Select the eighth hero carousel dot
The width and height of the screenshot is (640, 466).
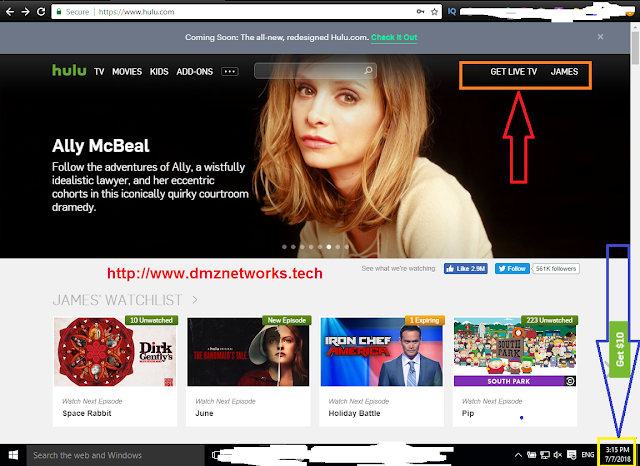tap(347, 247)
